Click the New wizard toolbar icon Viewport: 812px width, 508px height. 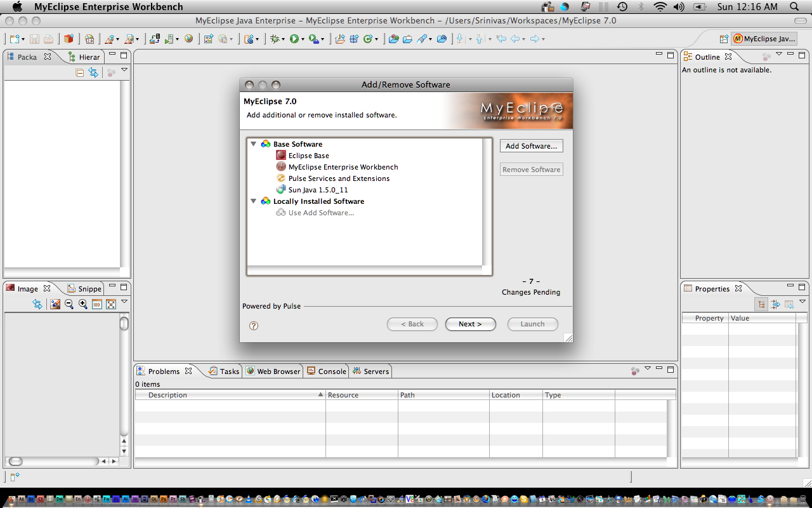(14, 39)
